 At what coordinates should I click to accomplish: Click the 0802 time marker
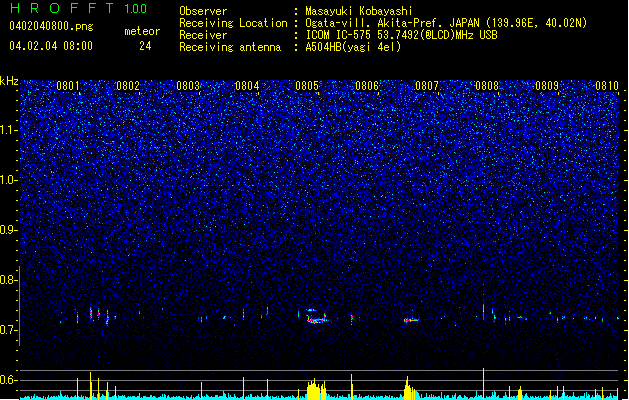tap(128, 86)
